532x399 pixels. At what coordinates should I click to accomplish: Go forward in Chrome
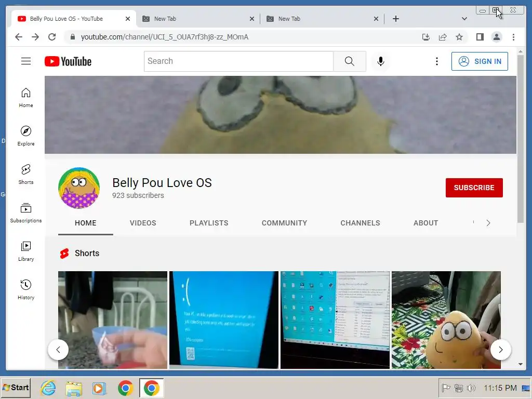(35, 37)
